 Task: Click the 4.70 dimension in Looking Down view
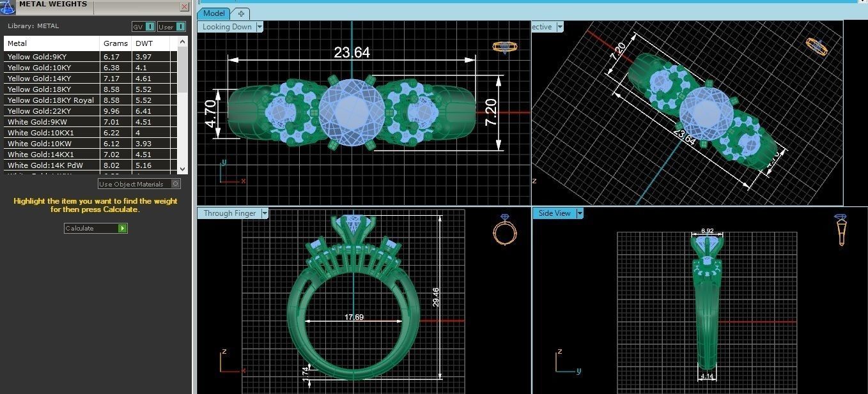212,114
